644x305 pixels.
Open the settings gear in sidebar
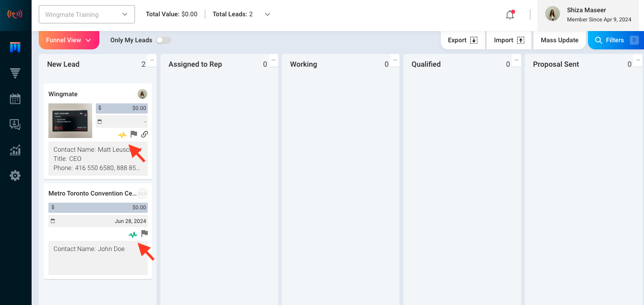[15, 176]
